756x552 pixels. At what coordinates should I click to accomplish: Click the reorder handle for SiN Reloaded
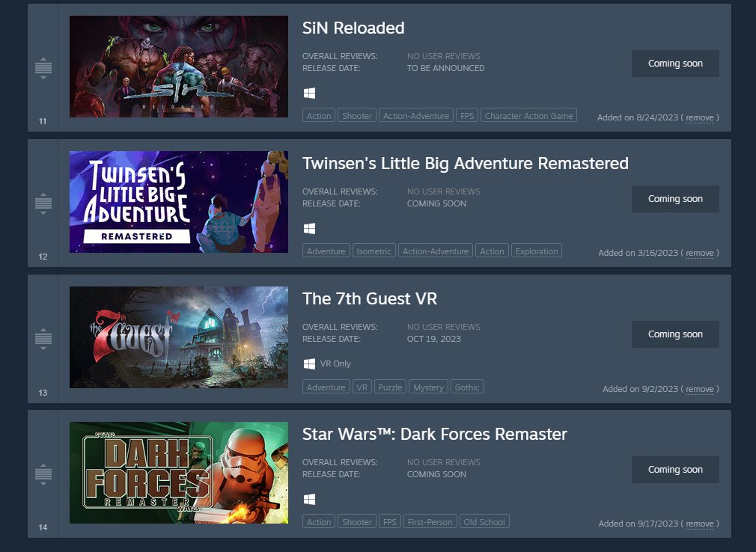(43, 68)
